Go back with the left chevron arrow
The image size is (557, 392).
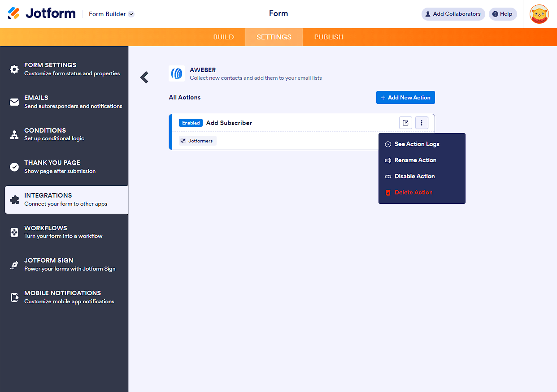(144, 78)
